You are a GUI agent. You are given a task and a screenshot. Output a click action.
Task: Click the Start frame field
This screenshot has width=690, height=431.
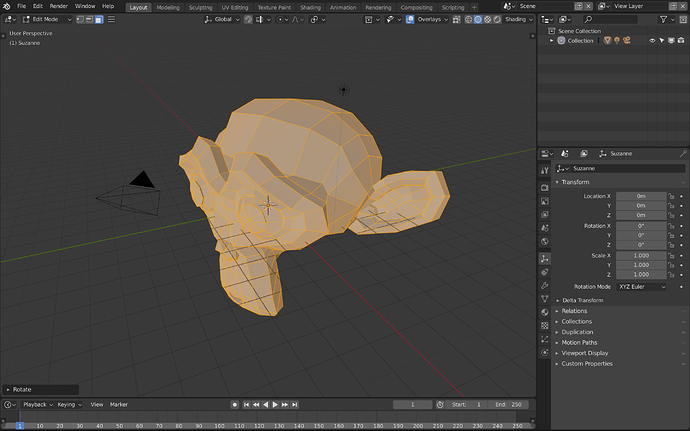point(467,405)
